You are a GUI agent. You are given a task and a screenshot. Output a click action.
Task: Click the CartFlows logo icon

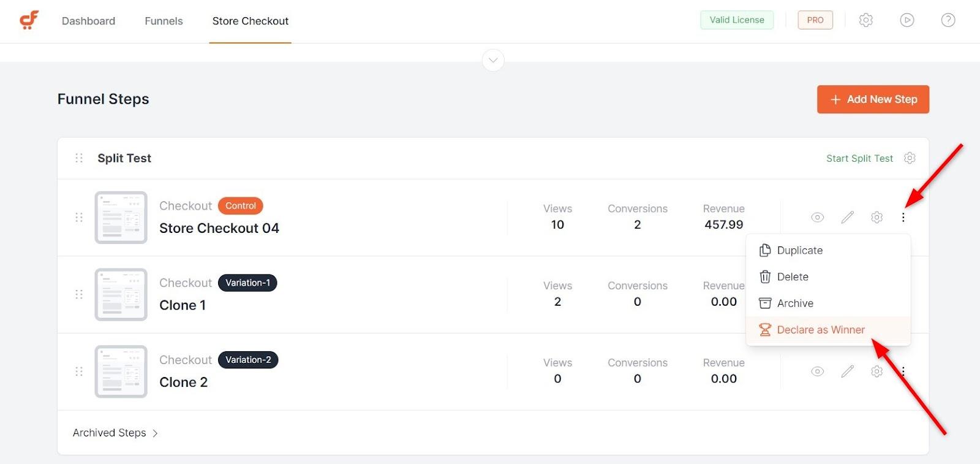[x=29, y=20]
